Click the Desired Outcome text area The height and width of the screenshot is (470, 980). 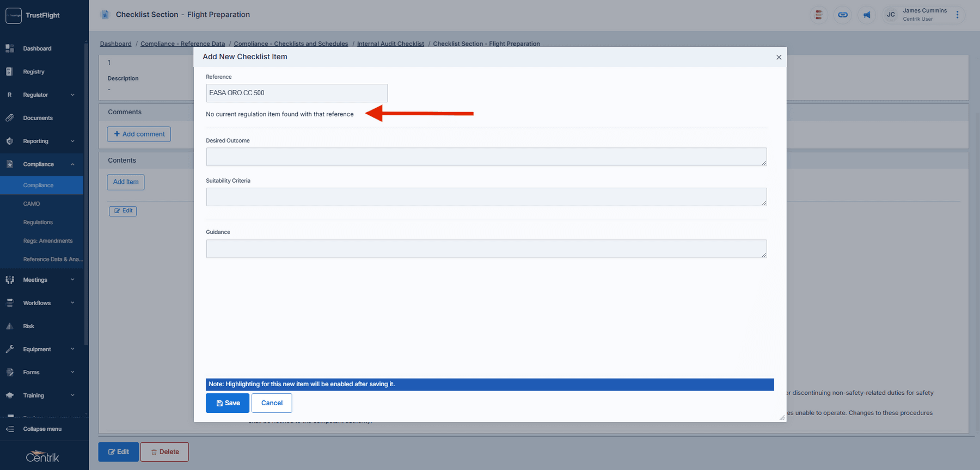point(486,157)
